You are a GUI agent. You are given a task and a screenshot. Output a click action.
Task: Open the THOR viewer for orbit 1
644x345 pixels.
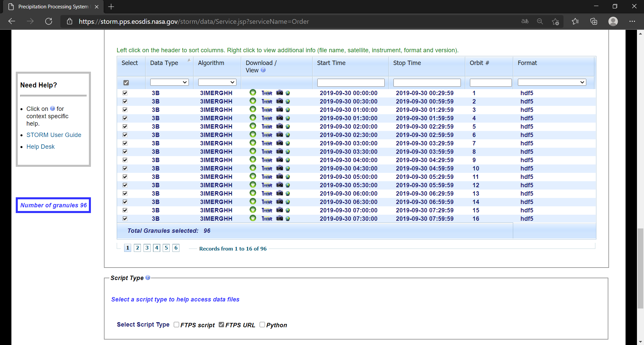[267, 93]
